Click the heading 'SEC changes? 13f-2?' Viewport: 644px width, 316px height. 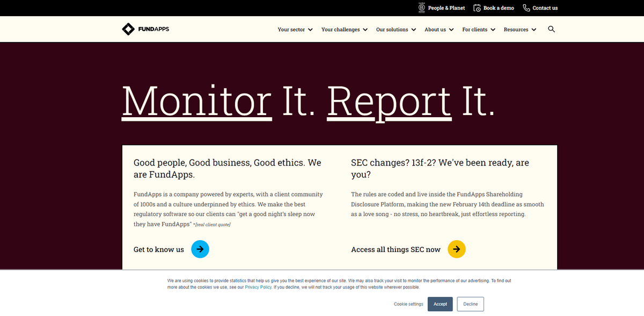pyautogui.click(x=440, y=168)
